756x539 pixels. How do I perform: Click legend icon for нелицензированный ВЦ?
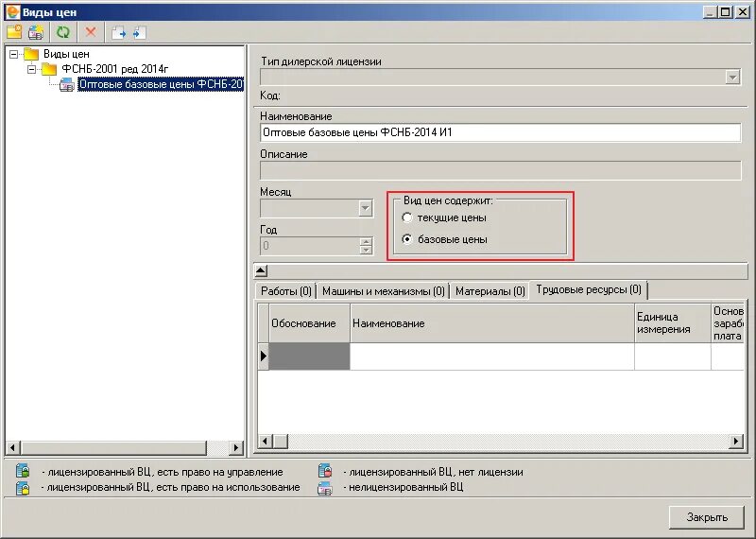tap(325, 488)
